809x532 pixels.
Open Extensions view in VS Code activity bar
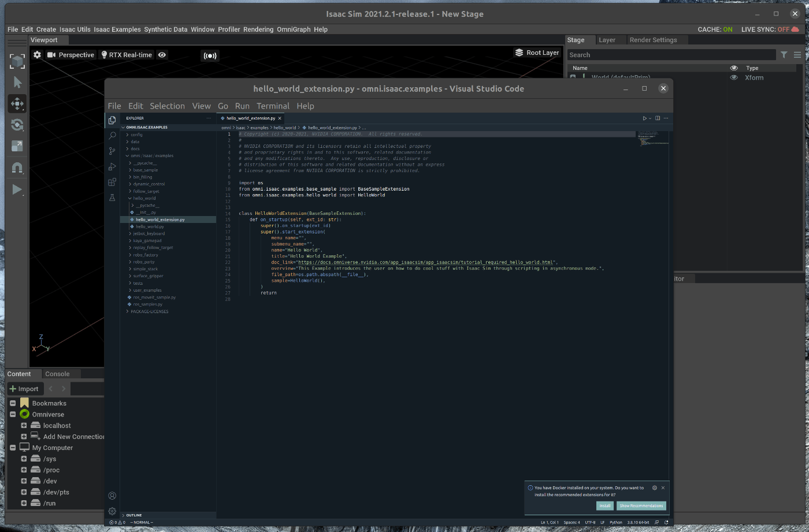point(112,182)
